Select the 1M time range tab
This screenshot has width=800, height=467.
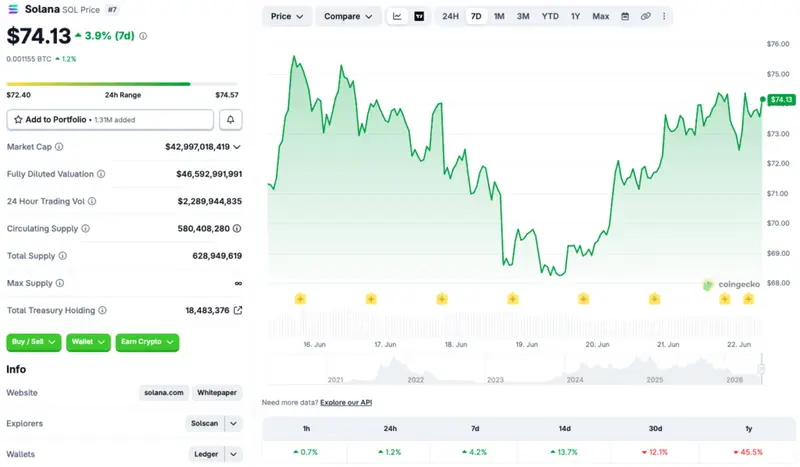(x=499, y=16)
